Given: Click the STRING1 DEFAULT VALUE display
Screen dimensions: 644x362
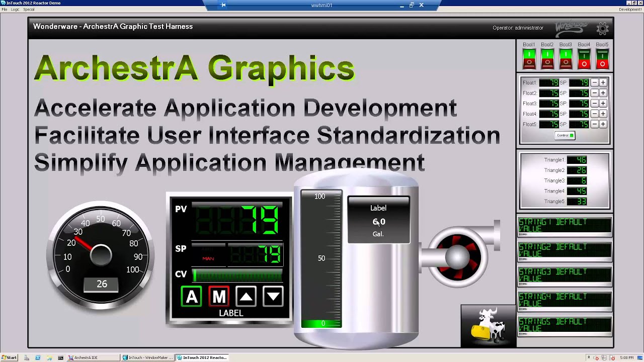Looking at the screenshot, I should tap(565, 226).
